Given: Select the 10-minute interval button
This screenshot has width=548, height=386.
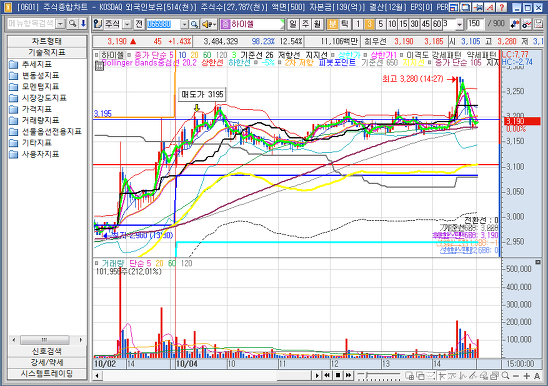Looking at the screenshot, I should tap(392, 24).
